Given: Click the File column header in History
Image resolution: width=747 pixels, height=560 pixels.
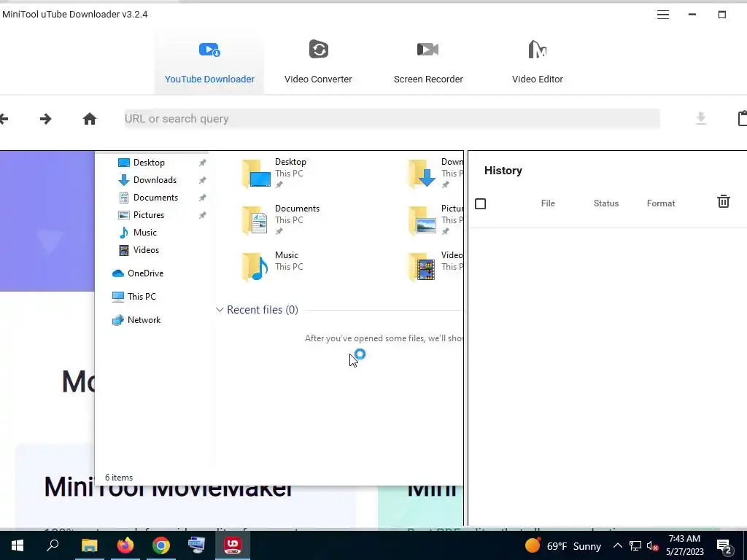Looking at the screenshot, I should tap(548, 203).
